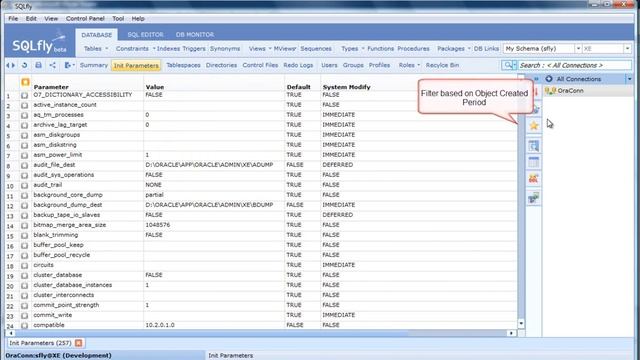Click the export icon with dropdown arrow
Screen dimensions: 640x360
point(69,65)
